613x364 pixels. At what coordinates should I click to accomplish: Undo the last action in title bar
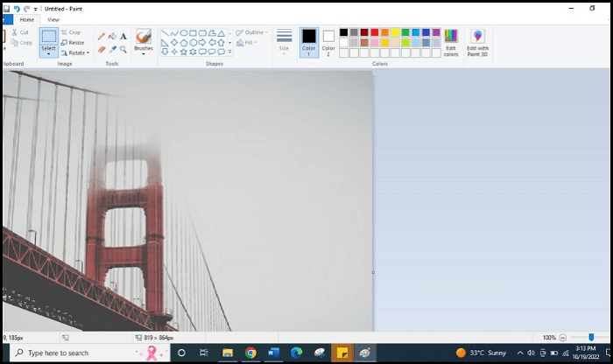(16, 8)
